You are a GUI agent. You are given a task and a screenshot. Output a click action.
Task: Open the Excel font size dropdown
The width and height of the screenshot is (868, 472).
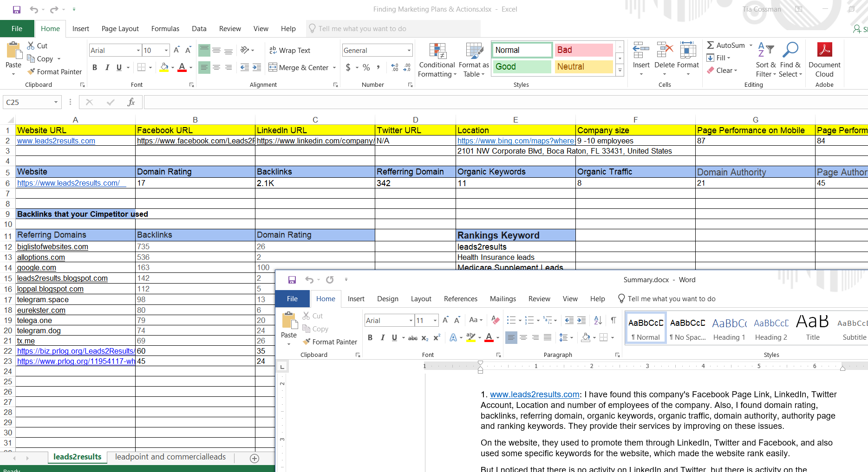166,50
